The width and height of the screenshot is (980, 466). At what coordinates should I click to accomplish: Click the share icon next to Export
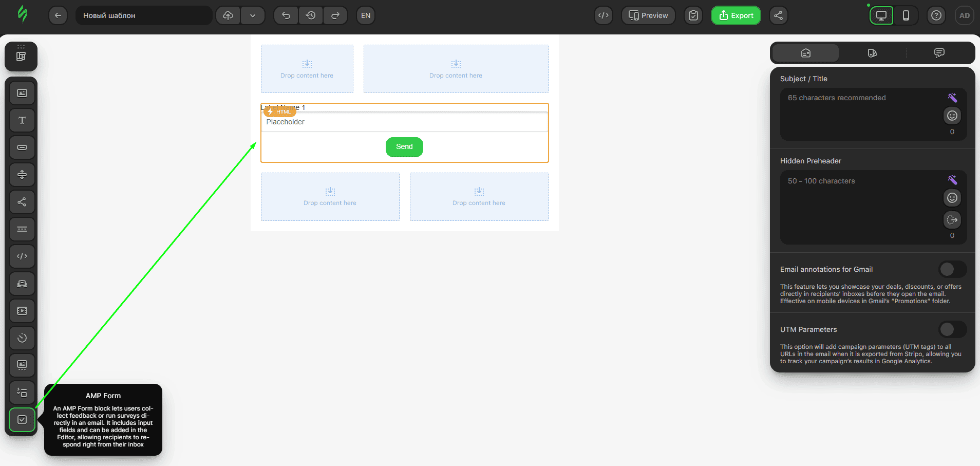778,15
